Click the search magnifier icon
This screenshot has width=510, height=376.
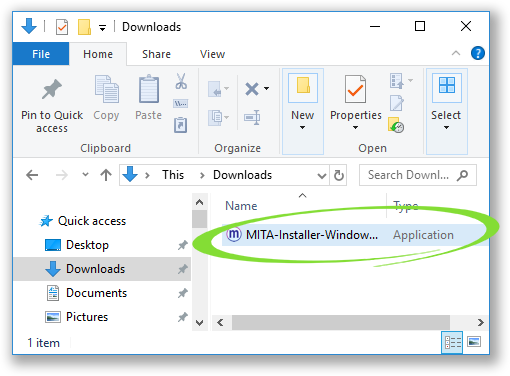pyautogui.click(x=462, y=175)
